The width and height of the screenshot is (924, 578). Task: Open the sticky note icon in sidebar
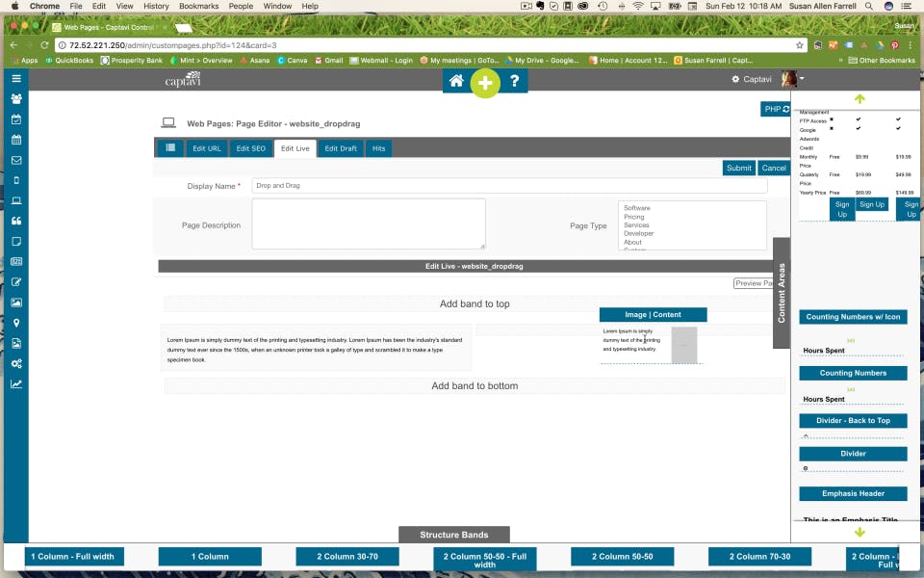click(16, 241)
